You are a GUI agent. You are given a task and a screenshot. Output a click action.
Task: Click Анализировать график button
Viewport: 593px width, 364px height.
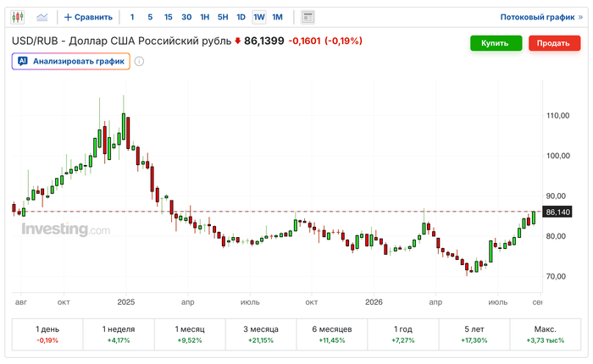coord(71,61)
